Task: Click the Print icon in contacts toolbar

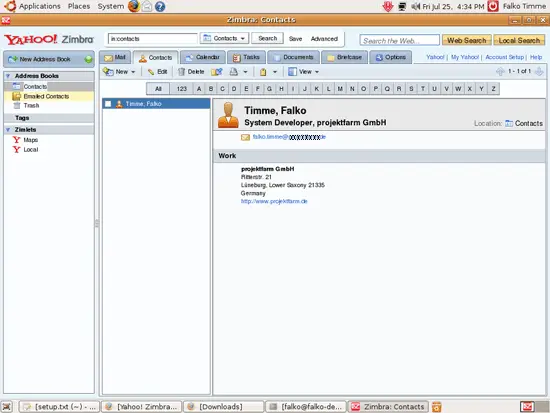Action: (x=234, y=72)
